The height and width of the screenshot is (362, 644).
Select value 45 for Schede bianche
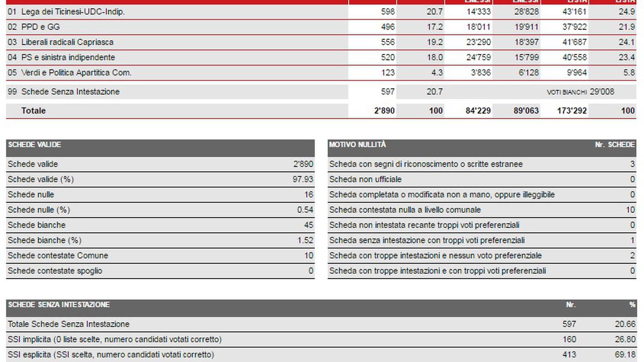[x=309, y=225]
